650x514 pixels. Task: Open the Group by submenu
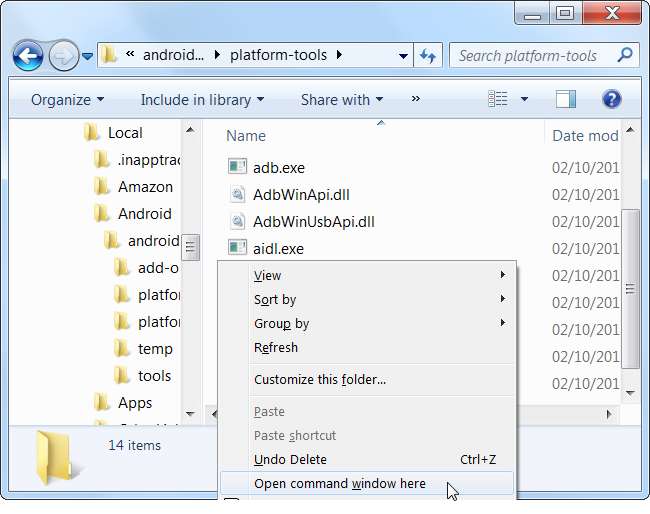tap(366, 324)
